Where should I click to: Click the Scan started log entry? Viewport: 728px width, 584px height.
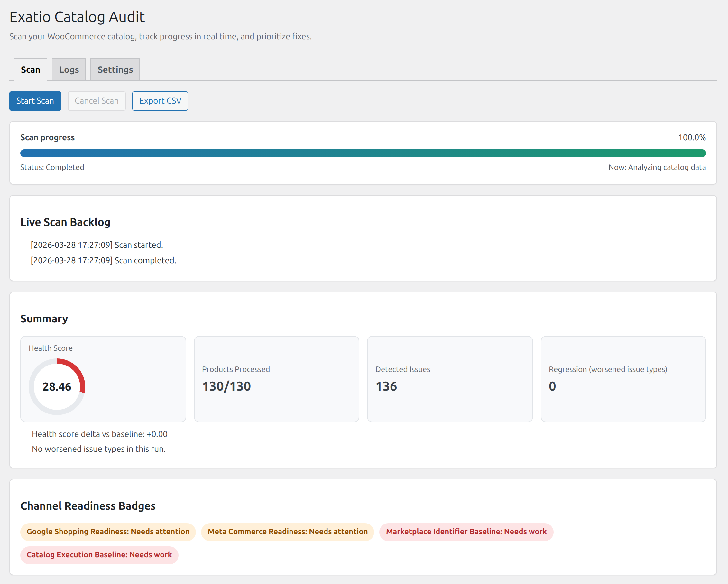point(97,245)
